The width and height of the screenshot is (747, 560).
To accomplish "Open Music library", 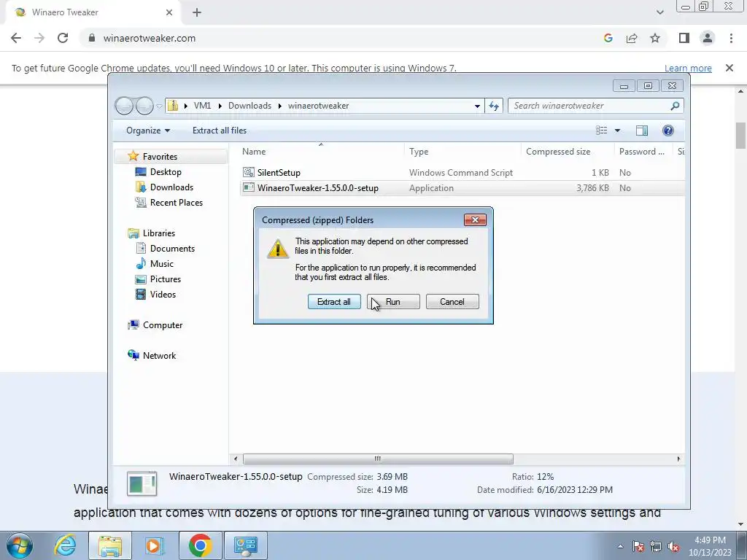I will coord(162,263).
